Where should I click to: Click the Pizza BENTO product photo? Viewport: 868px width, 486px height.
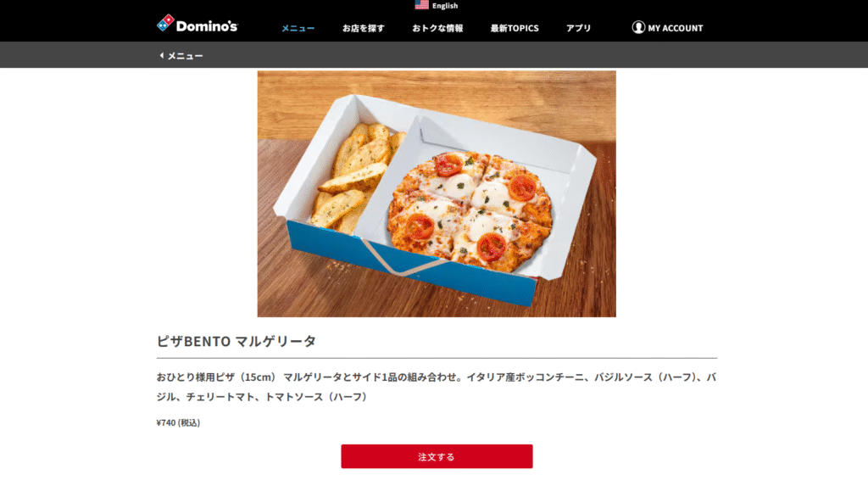pos(437,194)
